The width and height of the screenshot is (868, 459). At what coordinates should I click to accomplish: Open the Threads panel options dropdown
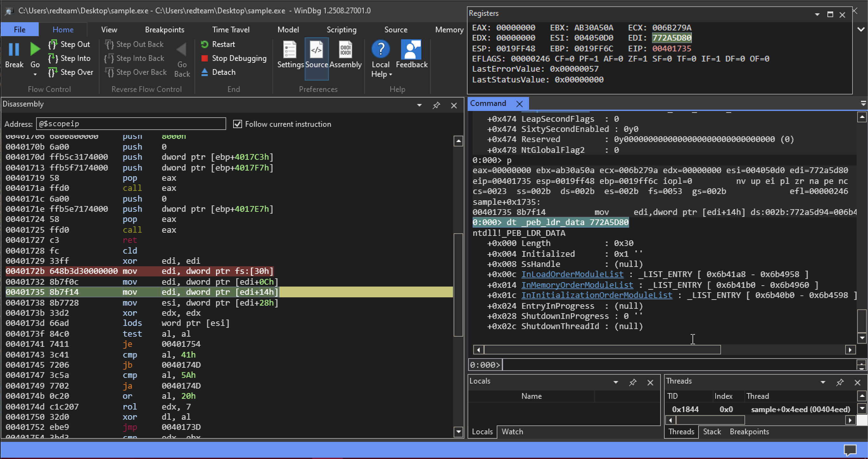coord(823,382)
